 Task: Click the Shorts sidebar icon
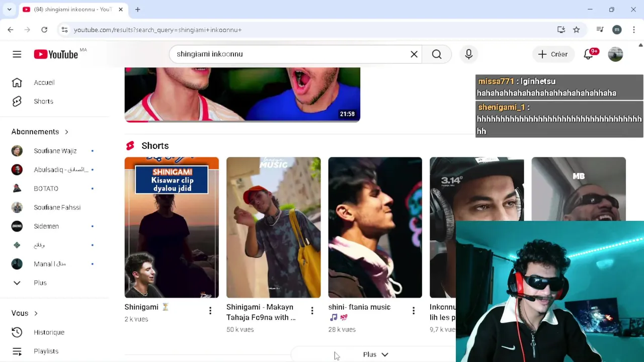coord(17,102)
